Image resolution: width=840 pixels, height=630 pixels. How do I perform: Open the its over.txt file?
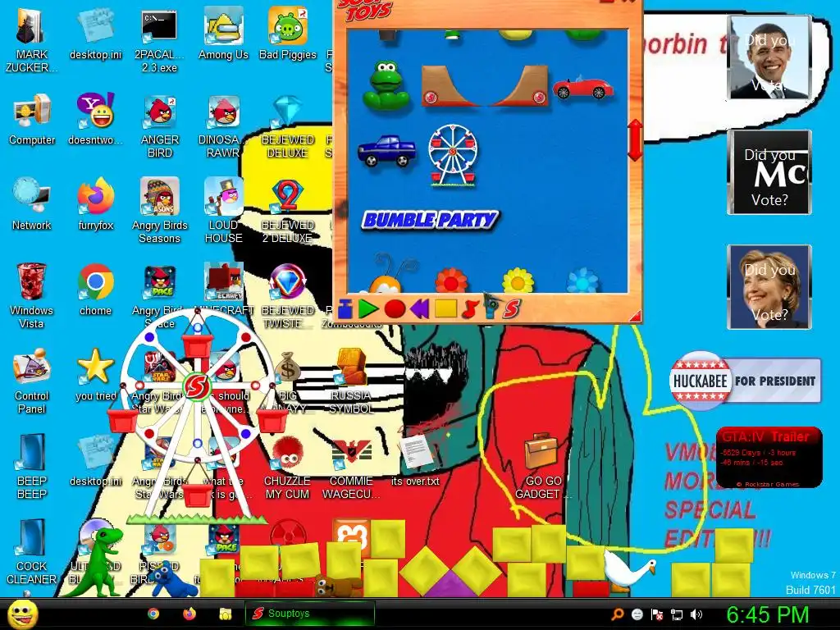(415, 461)
